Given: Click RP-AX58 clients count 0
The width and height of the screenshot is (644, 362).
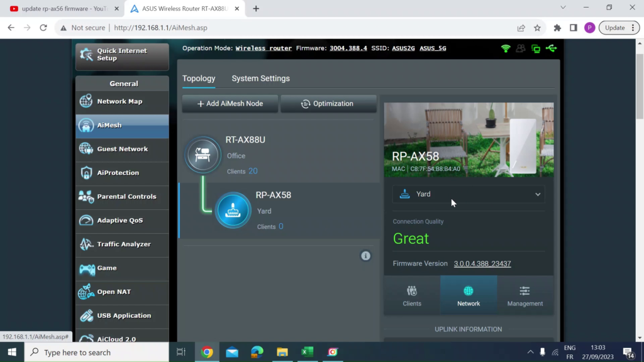Looking at the screenshot, I should pos(281,226).
